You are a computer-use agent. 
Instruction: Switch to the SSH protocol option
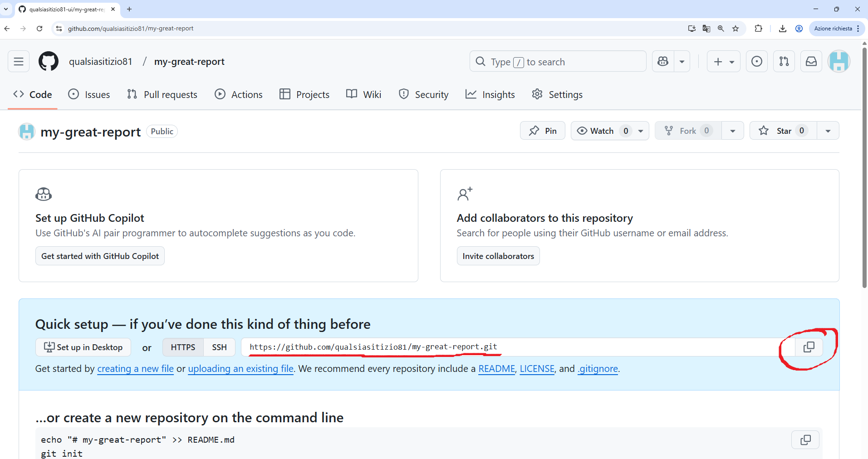click(x=219, y=347)
